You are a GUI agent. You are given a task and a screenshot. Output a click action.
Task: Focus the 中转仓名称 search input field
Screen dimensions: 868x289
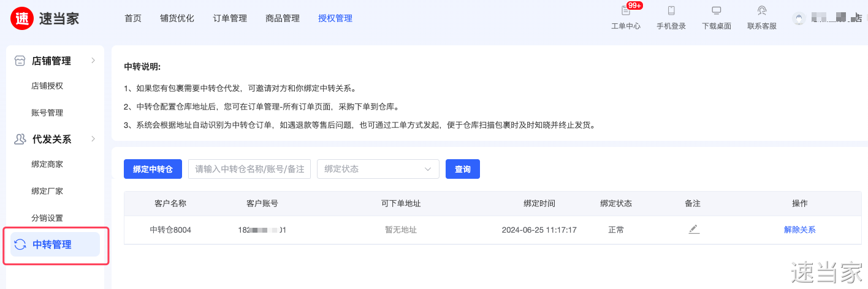pos(249,169)
